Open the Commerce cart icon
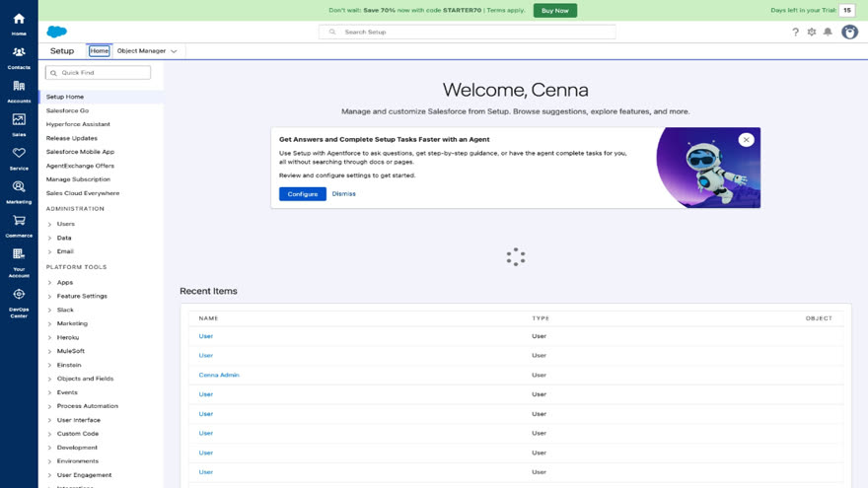The image size is (868, 488). 19,226
